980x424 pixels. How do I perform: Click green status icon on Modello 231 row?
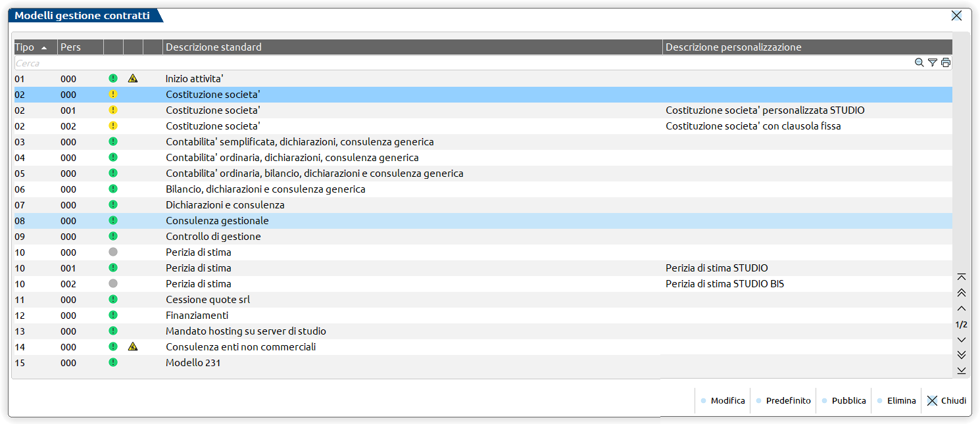[113, 363]
